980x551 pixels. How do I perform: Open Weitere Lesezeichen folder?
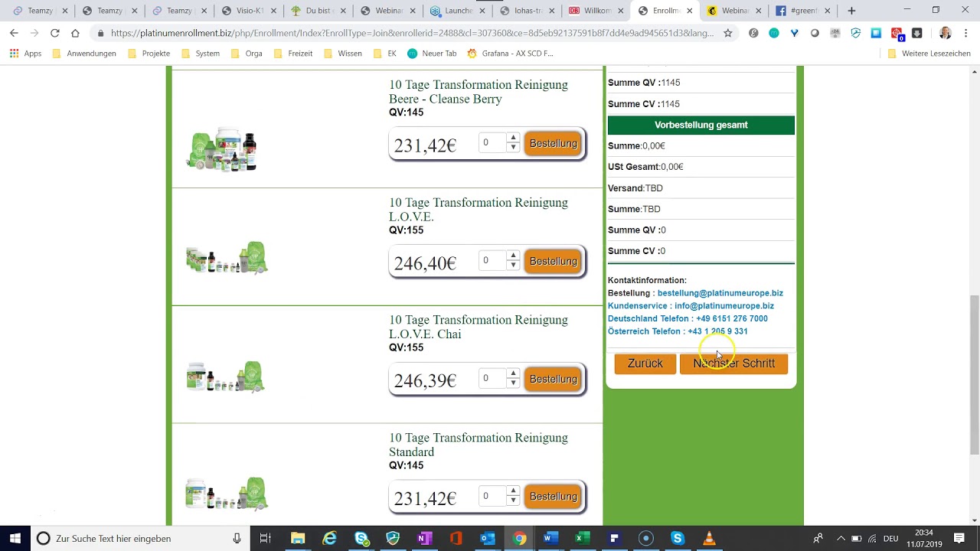point(929,54)
